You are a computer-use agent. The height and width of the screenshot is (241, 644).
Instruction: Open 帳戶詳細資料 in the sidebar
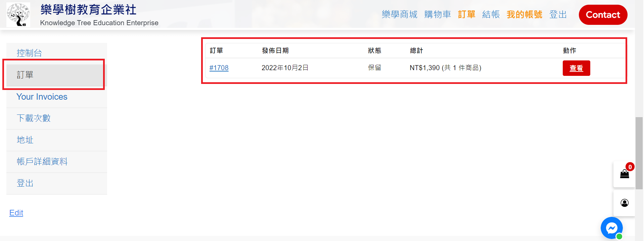coord(42,161)
